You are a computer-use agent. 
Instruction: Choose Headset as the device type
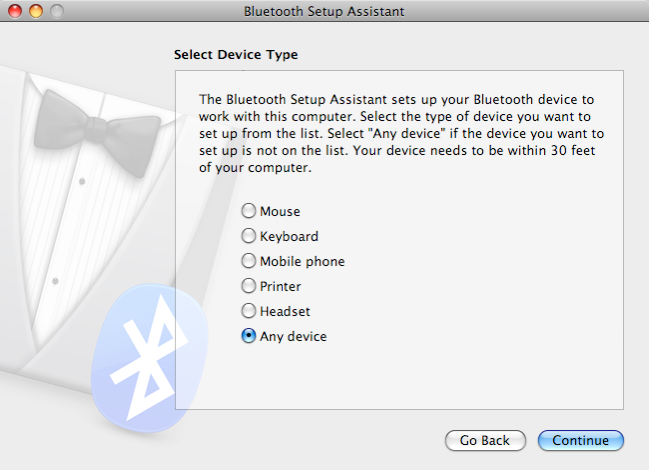(249, 311)
